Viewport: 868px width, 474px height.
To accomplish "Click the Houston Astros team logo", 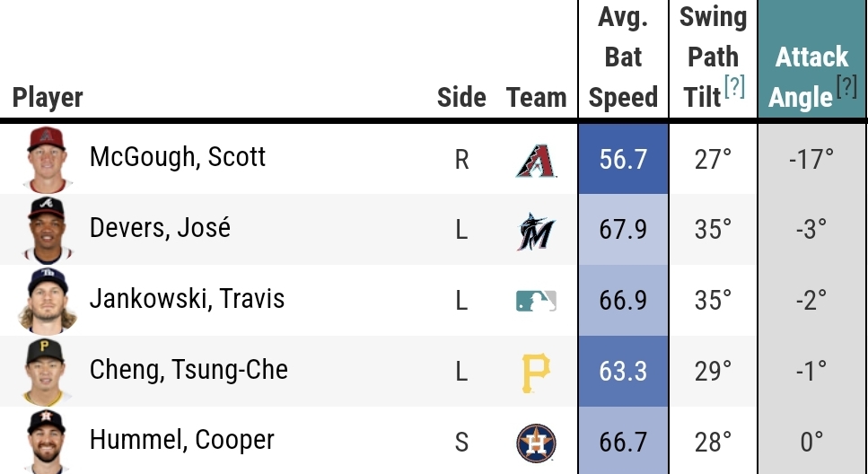I will pyautogui.click(x=536, y=443).
